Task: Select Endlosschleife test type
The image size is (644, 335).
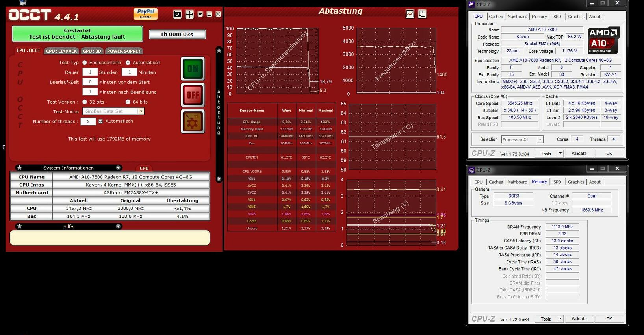Action: 85,63
